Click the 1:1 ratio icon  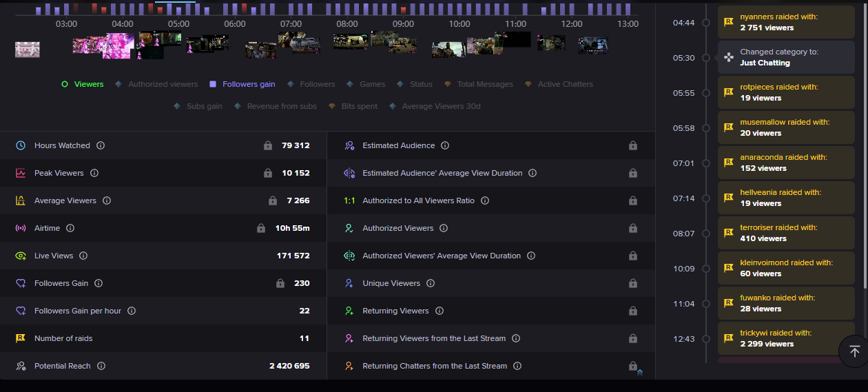[x=349, y=200]
